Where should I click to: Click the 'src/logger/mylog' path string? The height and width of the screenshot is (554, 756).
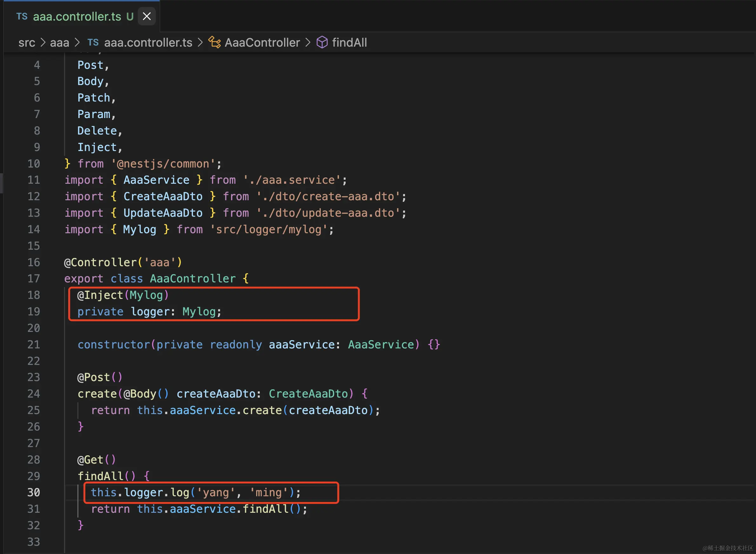[x=269, y=229]
